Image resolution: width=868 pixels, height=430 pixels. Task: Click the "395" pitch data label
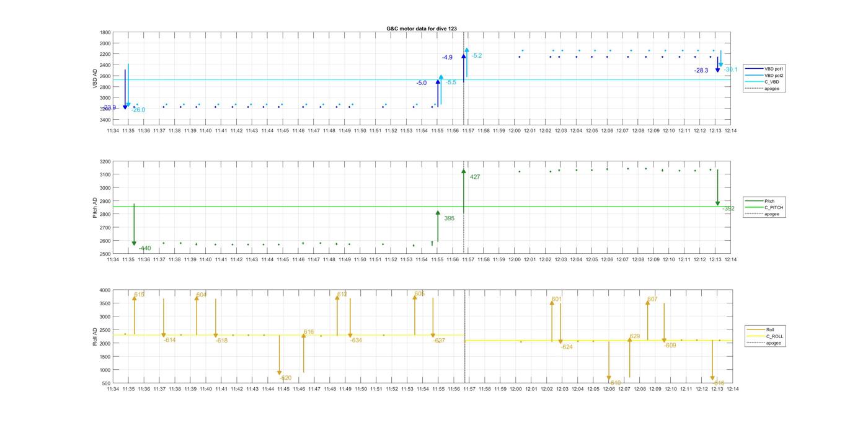coord(449,218)
